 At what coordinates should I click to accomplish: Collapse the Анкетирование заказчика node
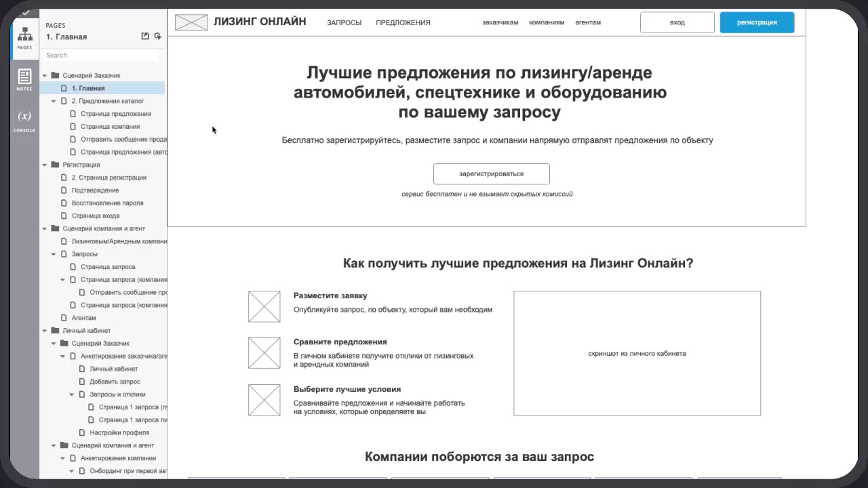click(x=63, y=356)
